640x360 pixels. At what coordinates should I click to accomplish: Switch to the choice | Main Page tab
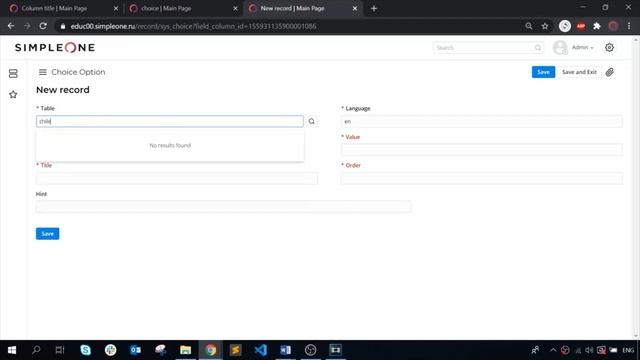166,8
